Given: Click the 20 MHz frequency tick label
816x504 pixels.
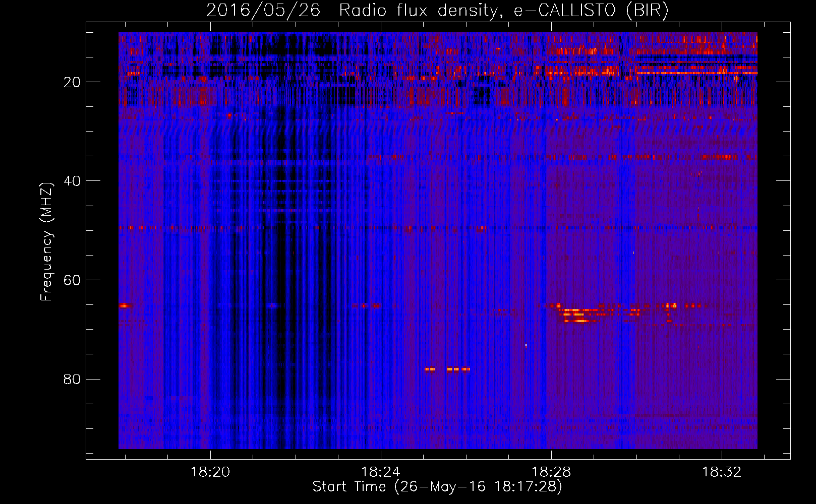Looking at the screenshot, I should 72,82.
